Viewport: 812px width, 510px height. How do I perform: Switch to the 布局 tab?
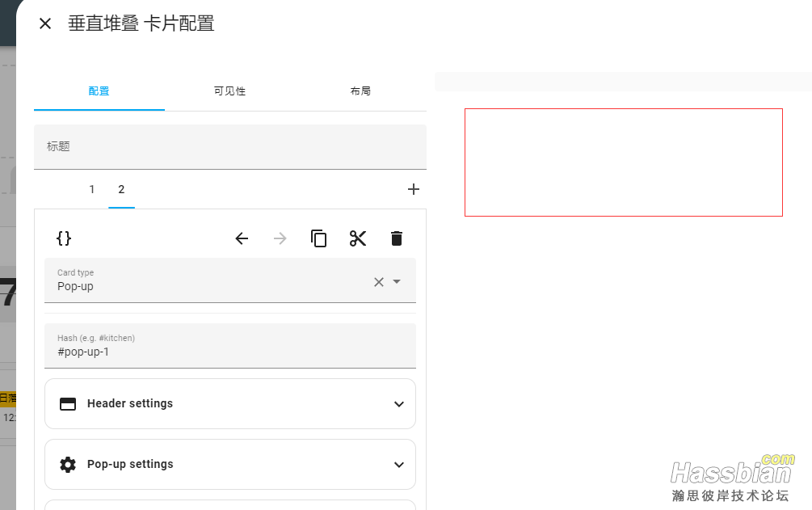[x=360, y=91]
